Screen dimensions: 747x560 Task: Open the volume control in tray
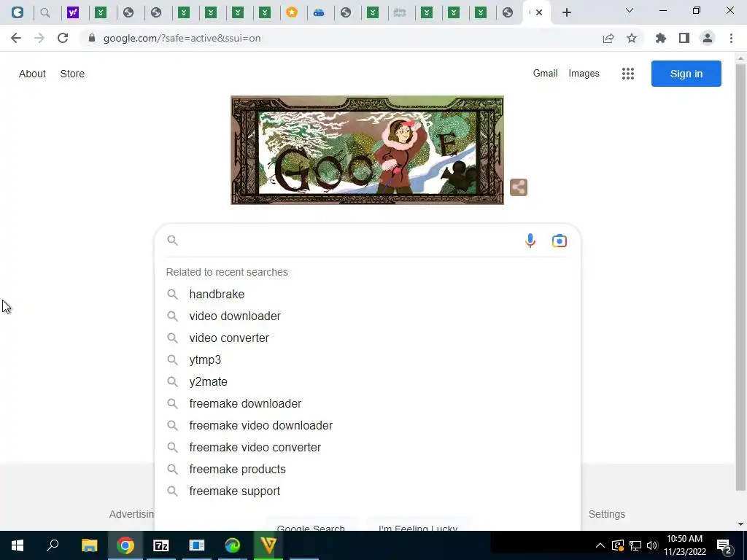pos(652,545)
